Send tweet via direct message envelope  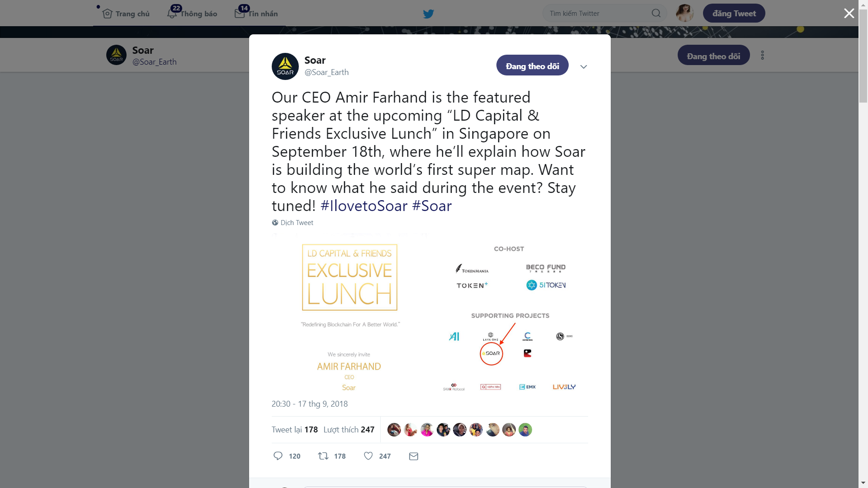point(414,456)
